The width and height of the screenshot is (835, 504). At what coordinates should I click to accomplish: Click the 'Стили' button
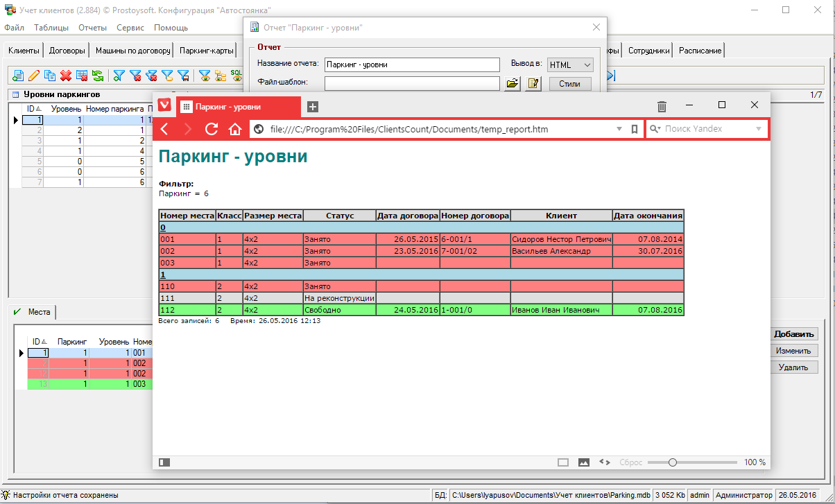tap(570, 84)
